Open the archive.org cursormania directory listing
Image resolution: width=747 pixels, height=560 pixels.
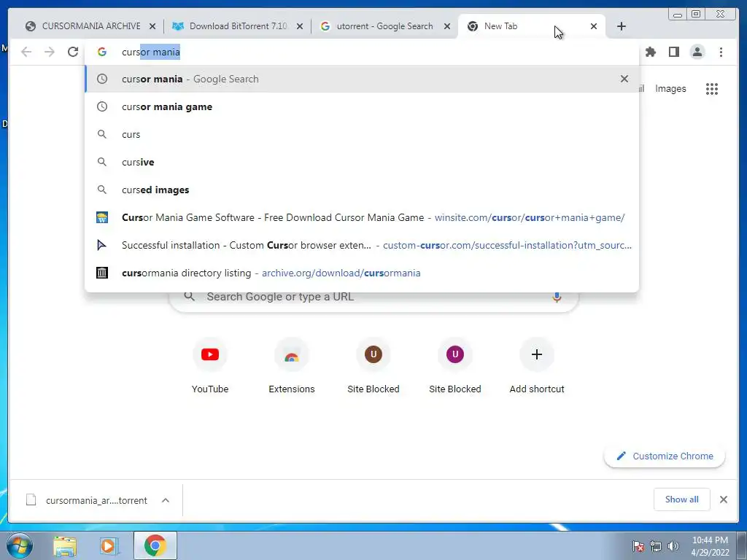[x=362, y=273]
